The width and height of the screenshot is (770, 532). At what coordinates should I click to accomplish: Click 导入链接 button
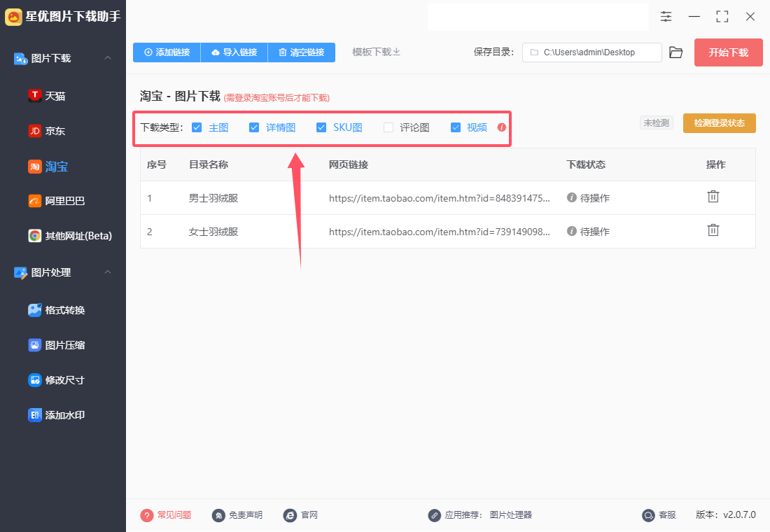234,52
